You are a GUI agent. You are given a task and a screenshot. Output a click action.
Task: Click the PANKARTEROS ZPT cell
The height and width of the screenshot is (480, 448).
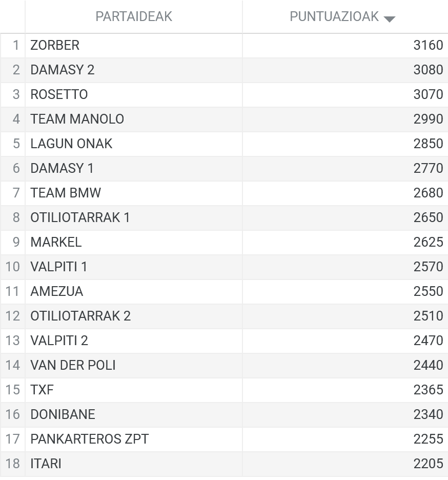[134, 439]
